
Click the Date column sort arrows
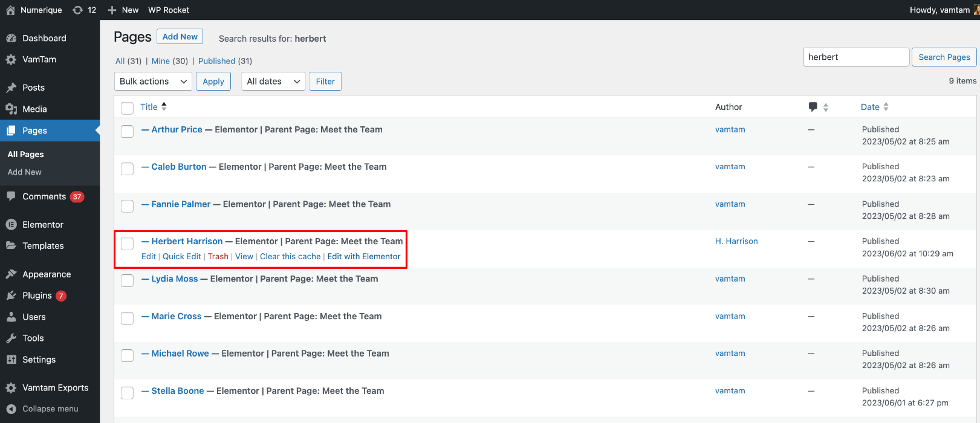coord(886,107)
